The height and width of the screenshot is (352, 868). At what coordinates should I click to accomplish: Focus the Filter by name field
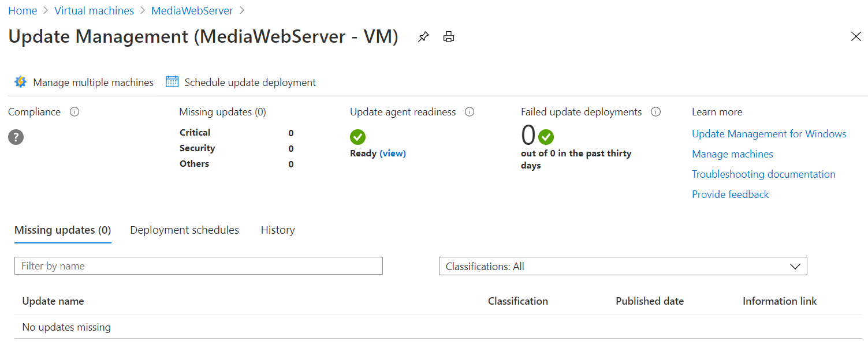199,266
